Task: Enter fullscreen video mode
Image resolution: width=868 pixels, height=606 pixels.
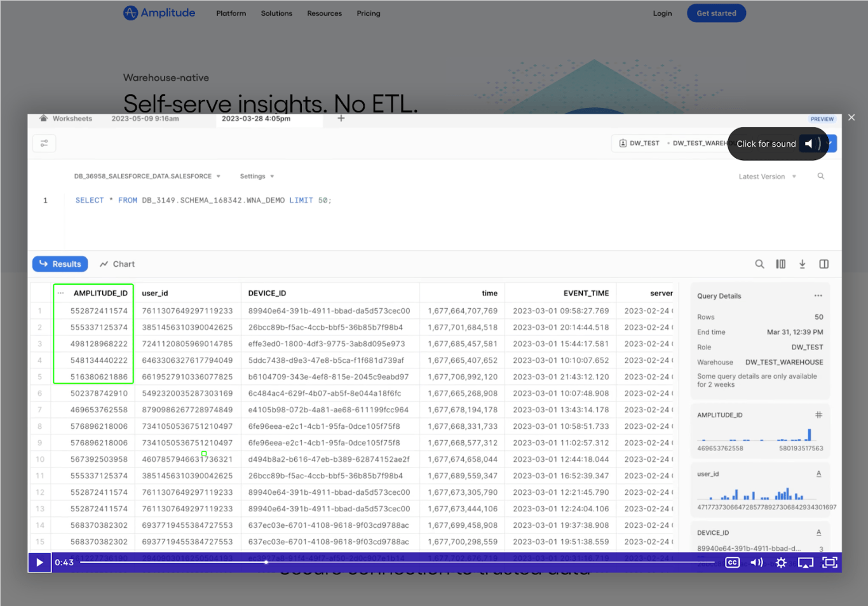Action: (829, 562)
